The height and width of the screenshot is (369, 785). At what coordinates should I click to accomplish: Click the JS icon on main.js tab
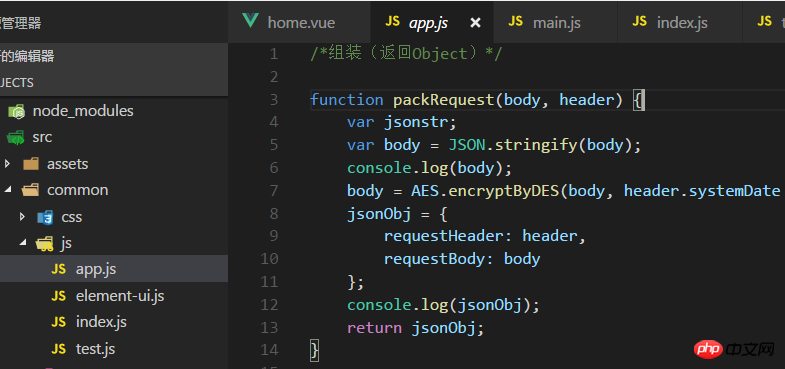515,21
